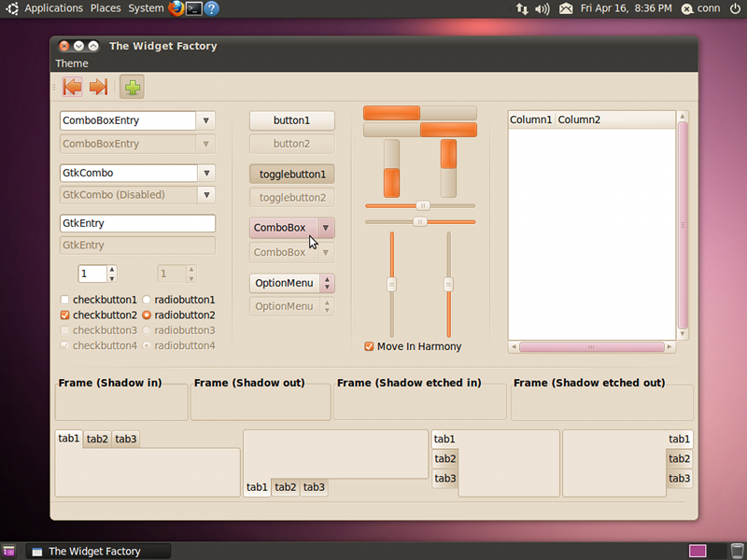747x560 pixels.
Task: Click the enabled GtkEntry text field
Action: point(137,223)
